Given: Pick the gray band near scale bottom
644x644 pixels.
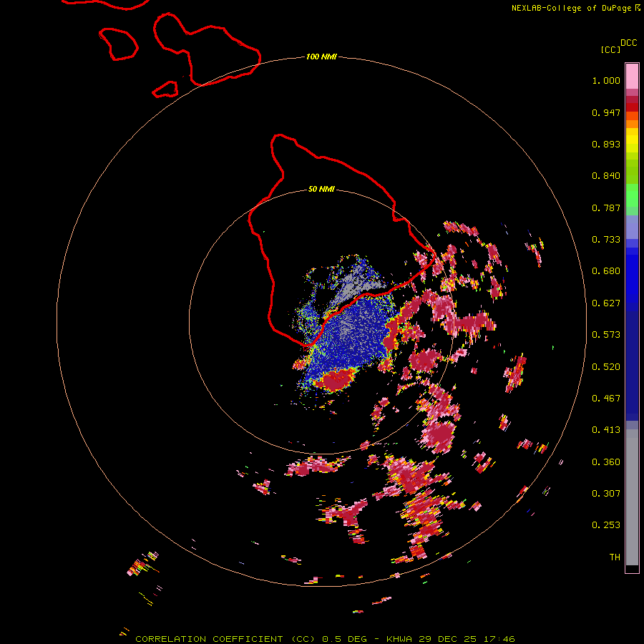Looking at the screenshot, I should (632, 497).
